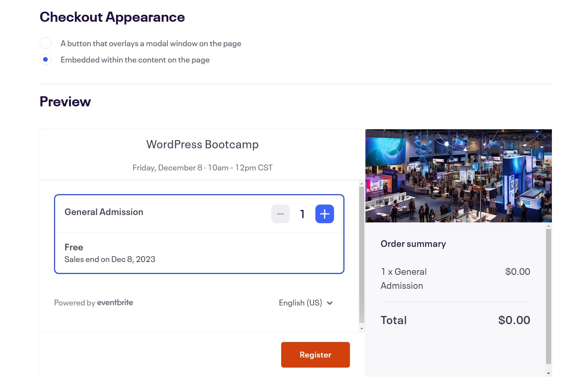Image resolution: width=588 pixels, height=387 pixels.
Task: Open the English (US) language dropdown
Action: (x=306, y=302)
